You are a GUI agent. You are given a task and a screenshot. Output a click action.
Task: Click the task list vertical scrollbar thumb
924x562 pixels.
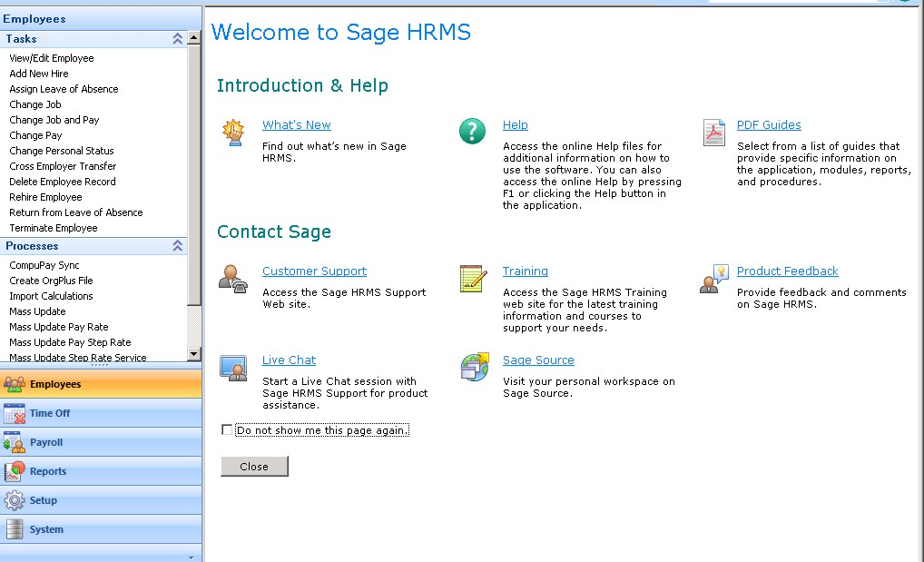click(194, 175)
